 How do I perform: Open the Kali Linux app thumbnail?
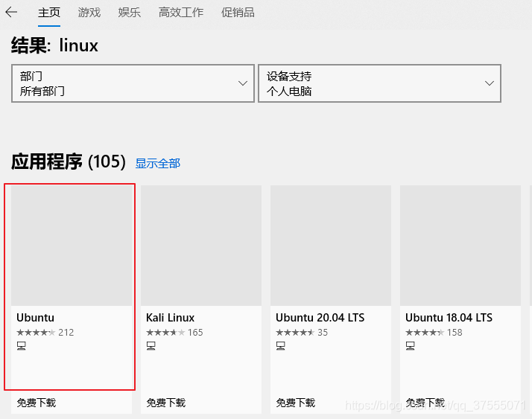(x=201, y=246)
